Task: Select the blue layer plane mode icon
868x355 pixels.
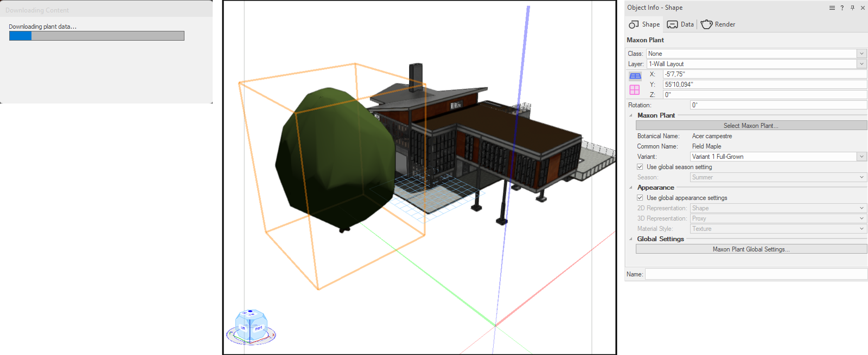Action: (x=635, y=76)
